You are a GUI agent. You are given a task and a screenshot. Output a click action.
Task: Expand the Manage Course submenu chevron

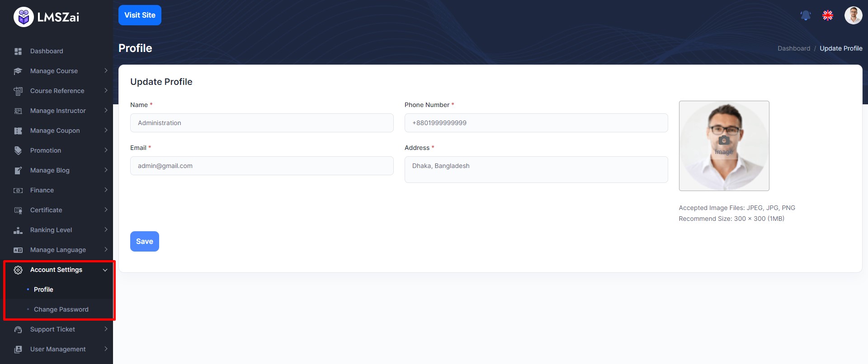106,71
